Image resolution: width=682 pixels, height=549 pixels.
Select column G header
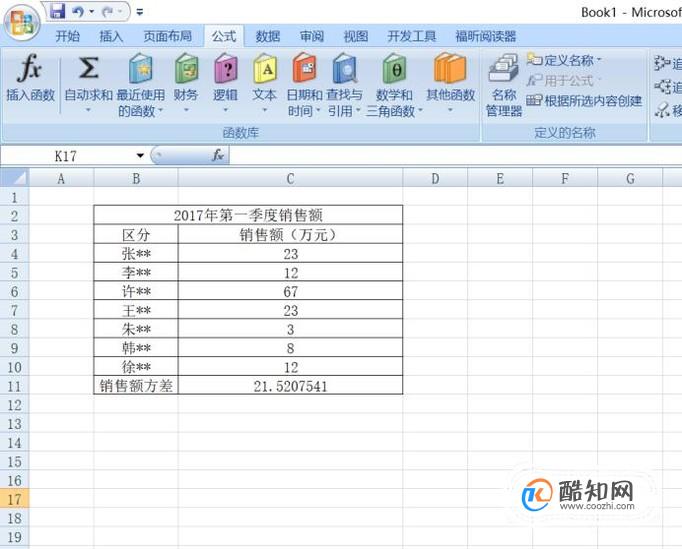click(630, 178)
